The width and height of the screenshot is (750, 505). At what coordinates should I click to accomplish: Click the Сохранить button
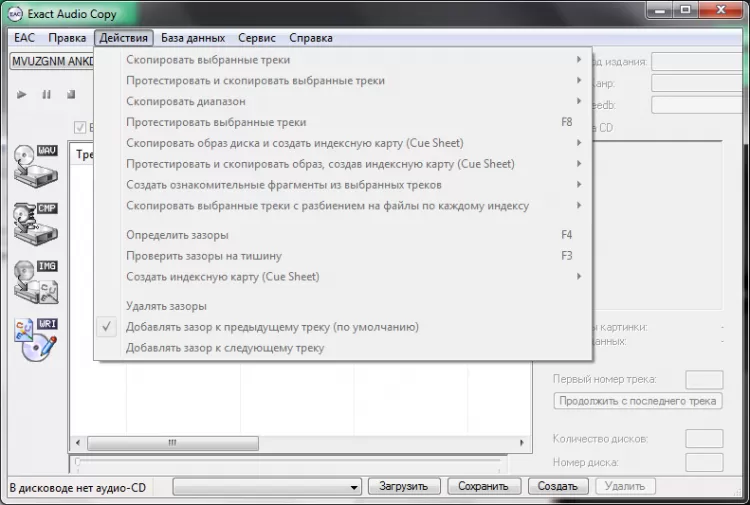click(x=483, y=486)
